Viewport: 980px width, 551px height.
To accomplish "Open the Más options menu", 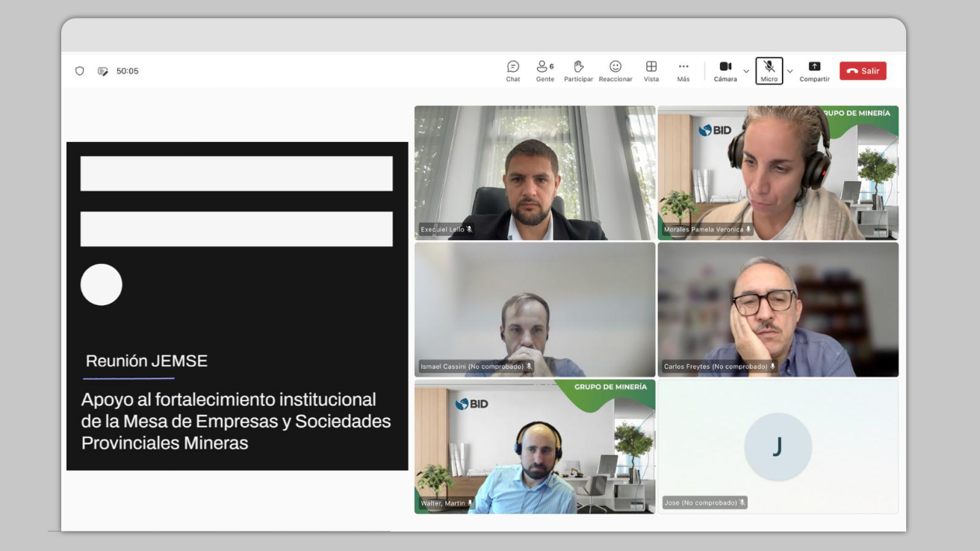I will (x=683, y=70).
